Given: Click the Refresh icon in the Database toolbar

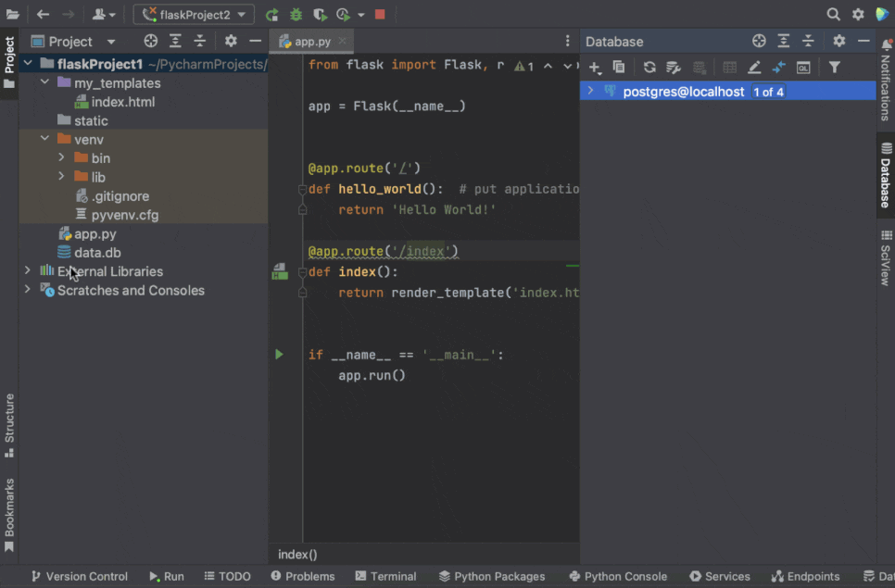Looking at the screenshot, I should [x=649, y=68].
